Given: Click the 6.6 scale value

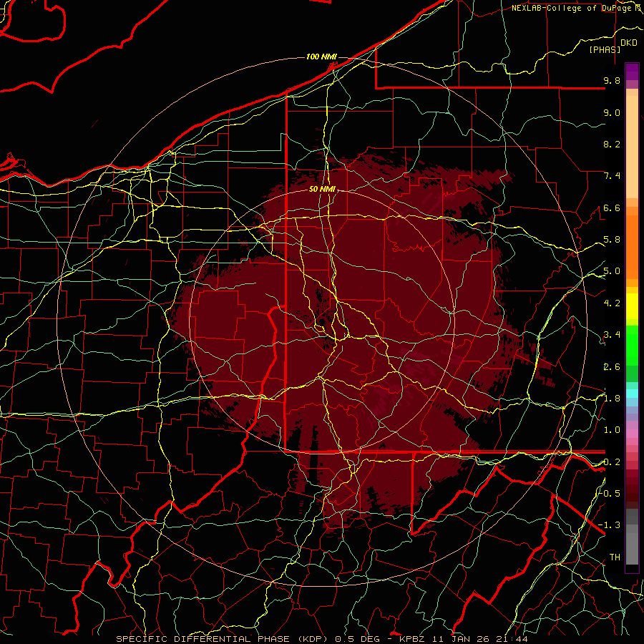Looking at the screenshot, I should (x=612, y=208).
